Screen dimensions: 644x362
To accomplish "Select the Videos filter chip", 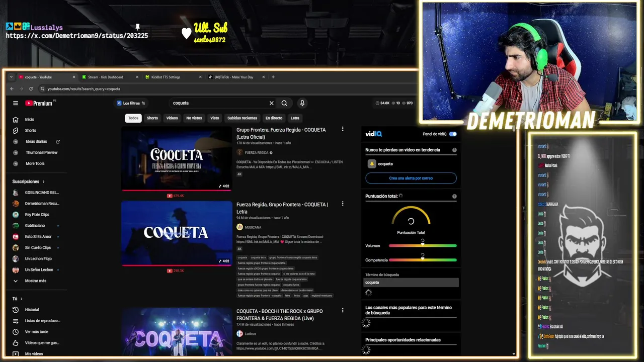I will (x=172, y=118).
